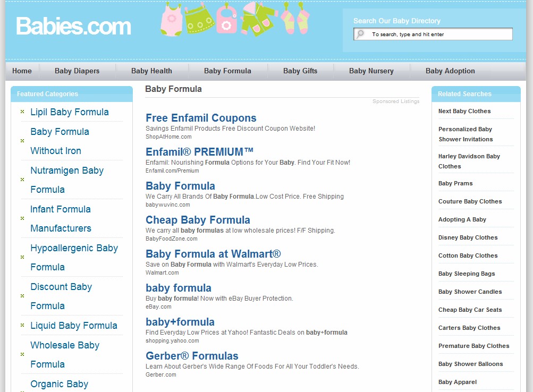Search for Baby Apparel

pyautogui.click(x=458, y=382)
